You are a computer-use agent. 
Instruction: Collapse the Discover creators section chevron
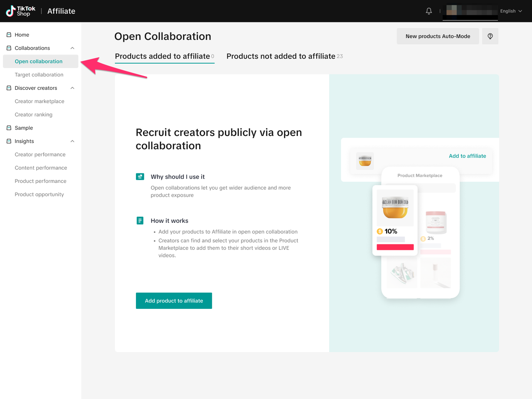72,88
